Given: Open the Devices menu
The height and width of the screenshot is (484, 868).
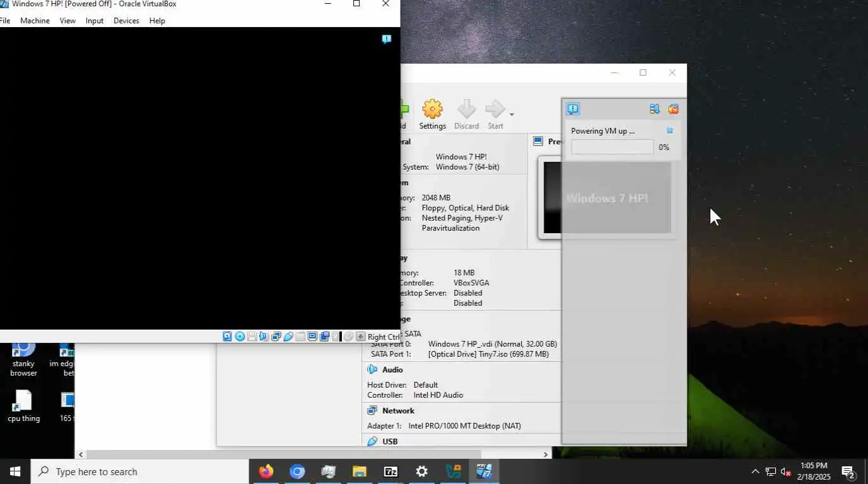Looking at the screenshot, I should coord(126,21).
